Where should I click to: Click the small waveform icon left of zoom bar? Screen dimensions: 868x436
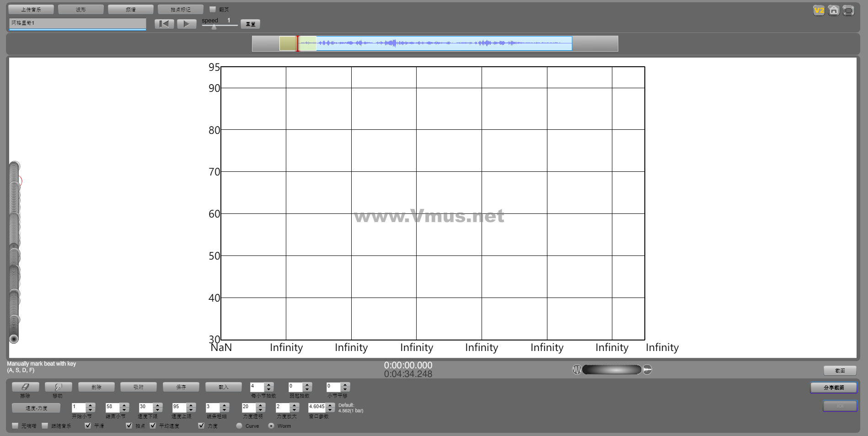pos(577,370)
